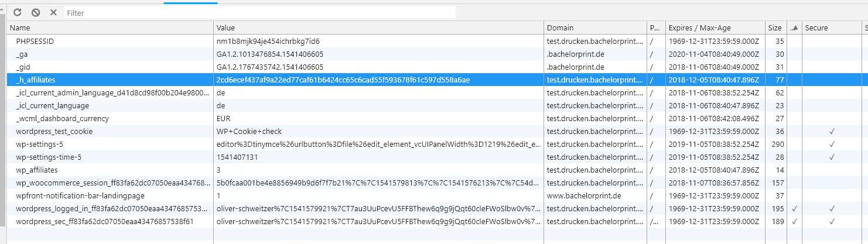The image size is (868, 244).
Task: Click the Size column header
Action: [x=774, y=28]
